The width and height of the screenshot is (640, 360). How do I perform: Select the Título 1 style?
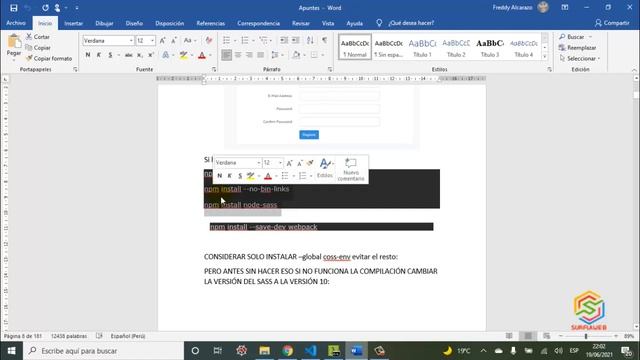click(422, 47)
